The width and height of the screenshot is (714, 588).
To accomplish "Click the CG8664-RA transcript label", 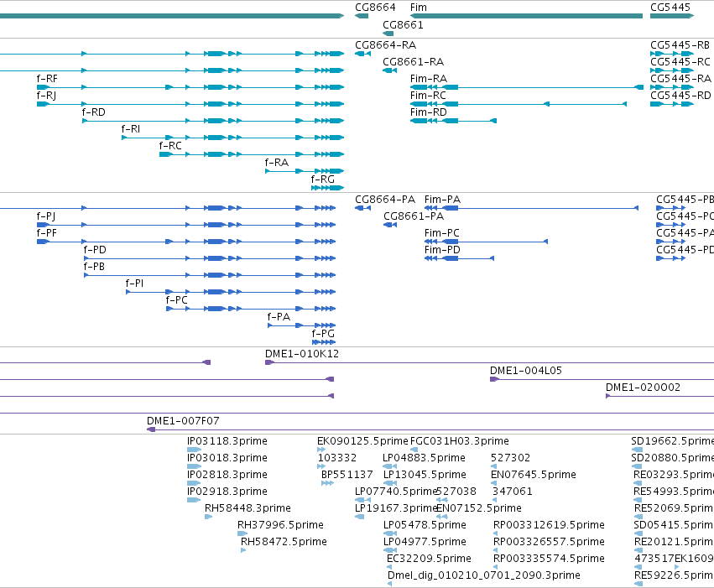I will click(x=386, y=45).
